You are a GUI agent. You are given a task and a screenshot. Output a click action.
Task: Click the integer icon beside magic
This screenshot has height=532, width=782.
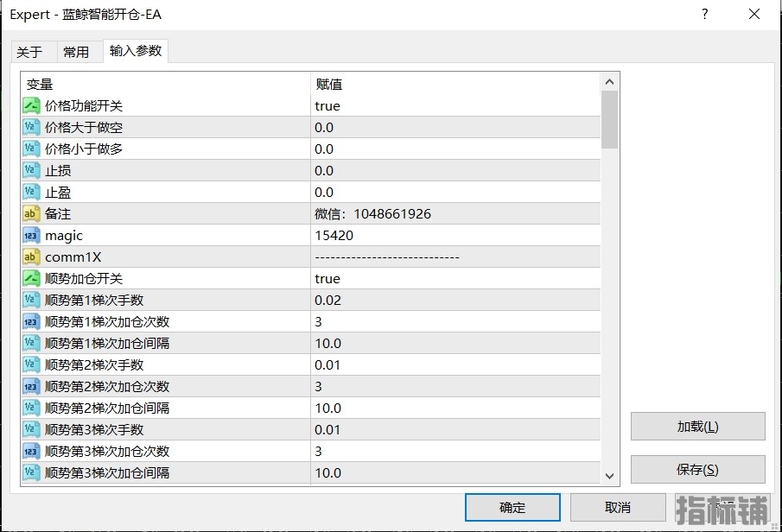coord(31,235)
